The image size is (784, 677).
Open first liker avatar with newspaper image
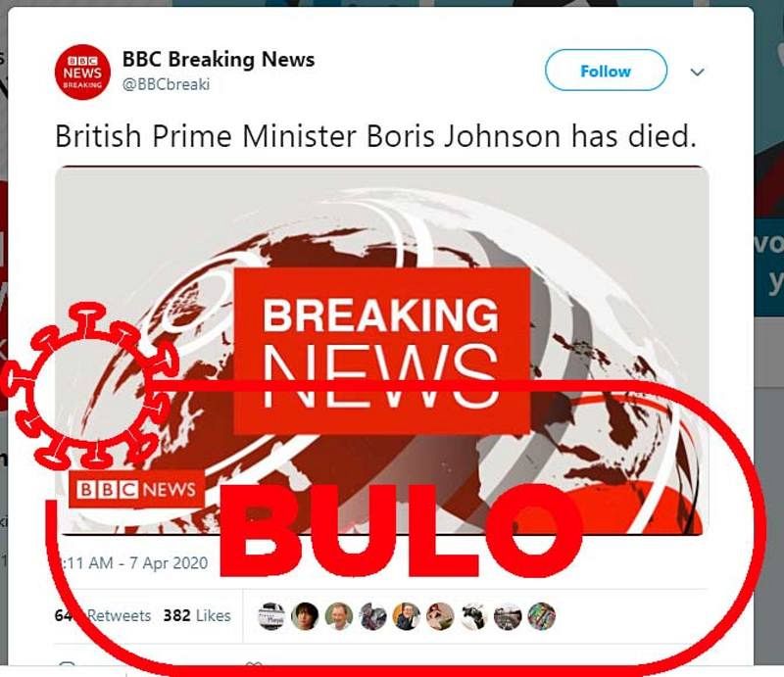(271, 616)
